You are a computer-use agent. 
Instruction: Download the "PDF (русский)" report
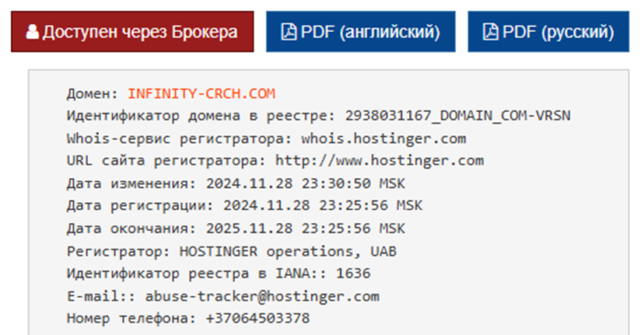pos(548,32)
